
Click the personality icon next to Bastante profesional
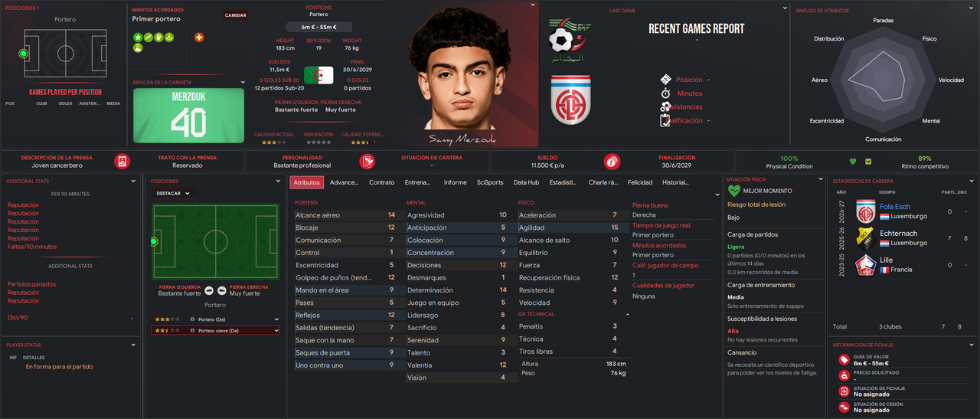click(x=367, y=162)
